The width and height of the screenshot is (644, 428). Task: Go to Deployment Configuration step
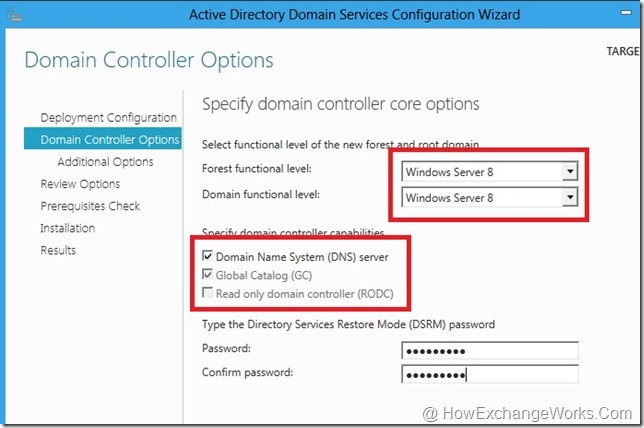108,118
